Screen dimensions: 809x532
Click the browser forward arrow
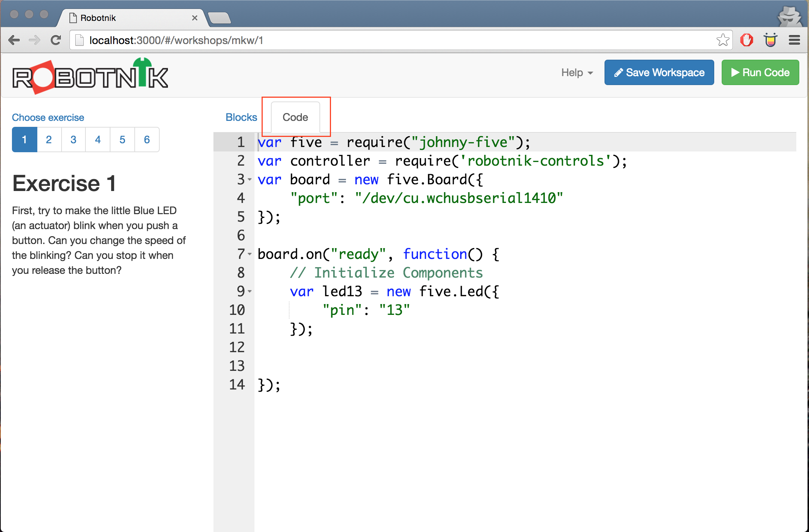click(34, 40)
